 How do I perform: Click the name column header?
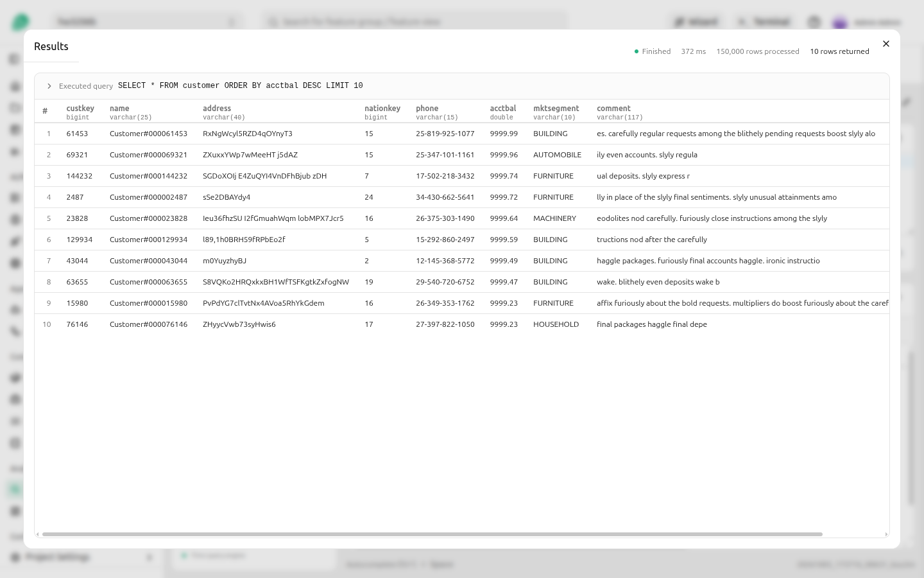tap(131, 112)
